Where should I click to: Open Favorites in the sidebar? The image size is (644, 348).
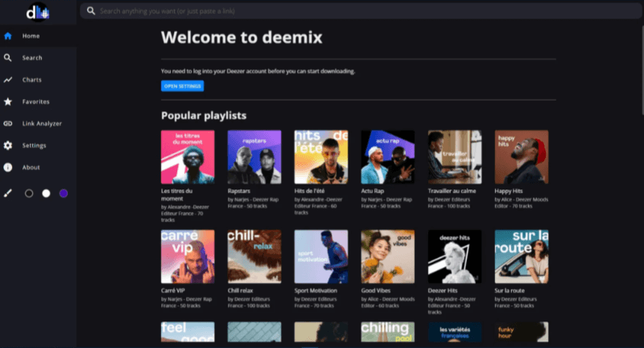pyautogui.click(x=38, y=101)
